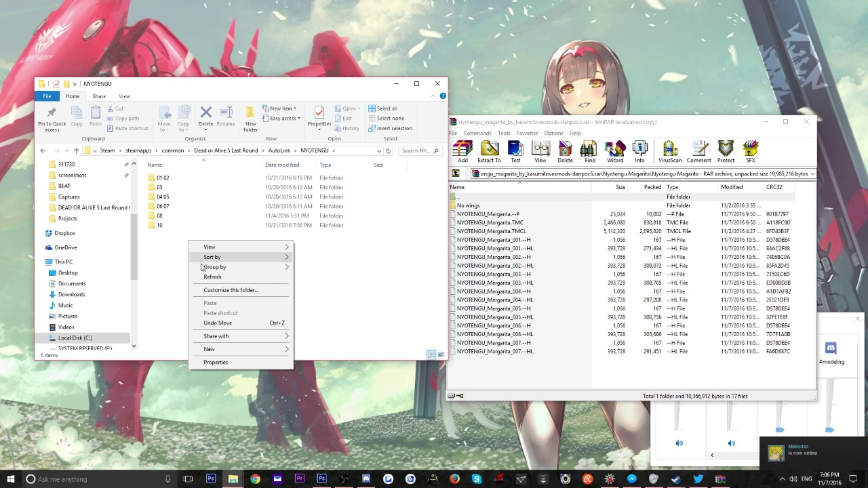Open Steam from the taskbar

pos(675,479)
